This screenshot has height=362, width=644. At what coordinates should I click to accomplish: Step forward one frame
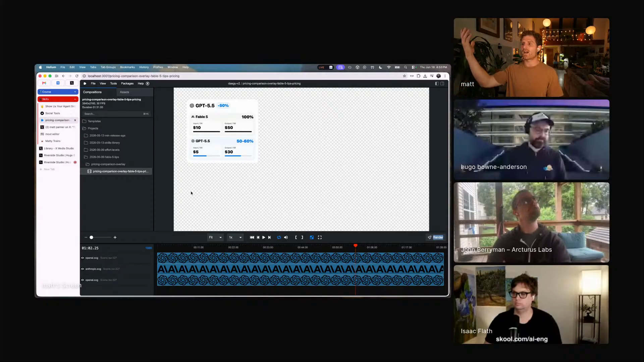coord(269,237)
